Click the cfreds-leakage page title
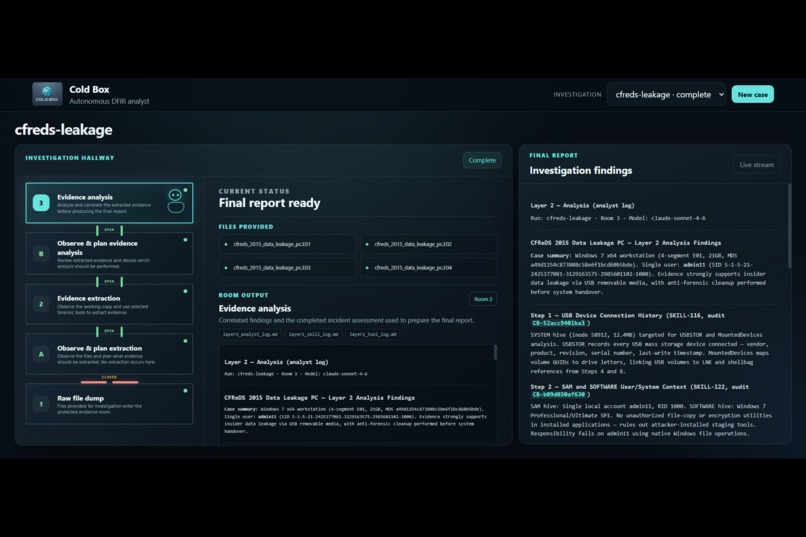This screenshot has height=537, width=806. coord(63,129)
